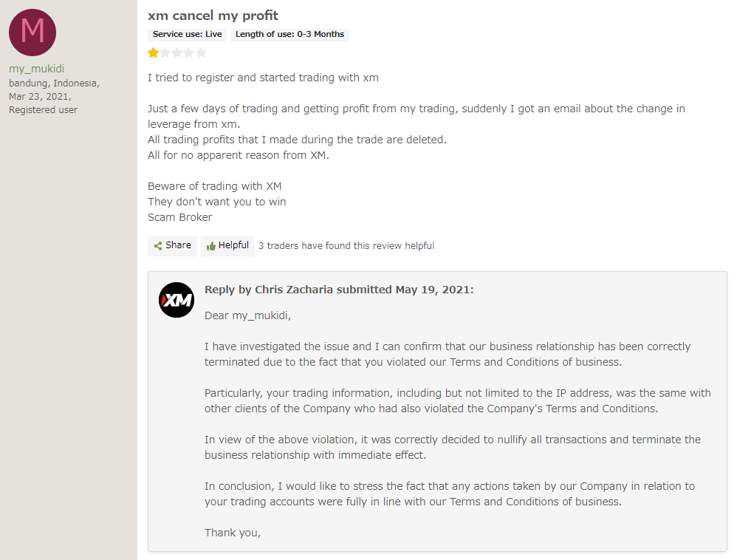Click the second grey rating star
This screenshot has height=560, width=737.
click(165, 52)
